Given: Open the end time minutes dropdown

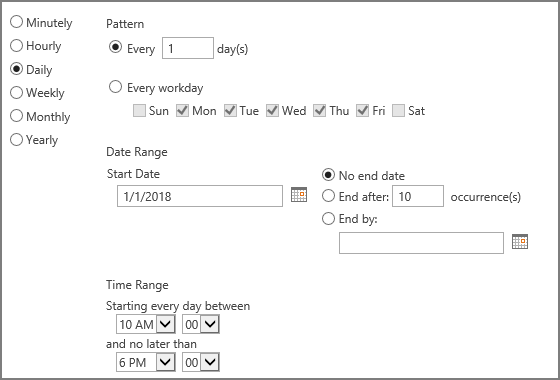Looking at the screenshot, I should coord(201,362).
